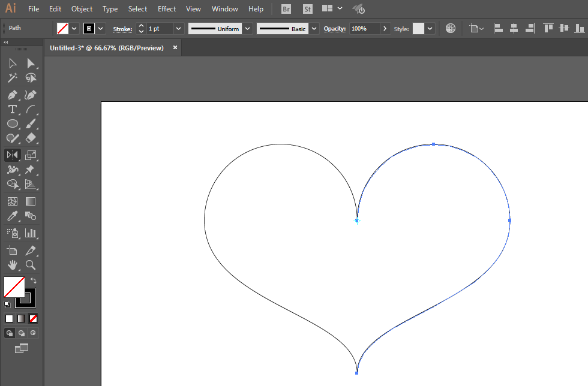588x386 pixels.
Task: Open the Select menu
Action: [x=137, y=8]
